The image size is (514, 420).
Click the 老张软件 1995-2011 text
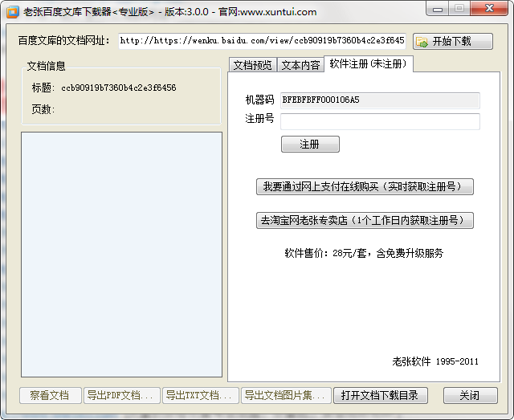coord(435,361)
